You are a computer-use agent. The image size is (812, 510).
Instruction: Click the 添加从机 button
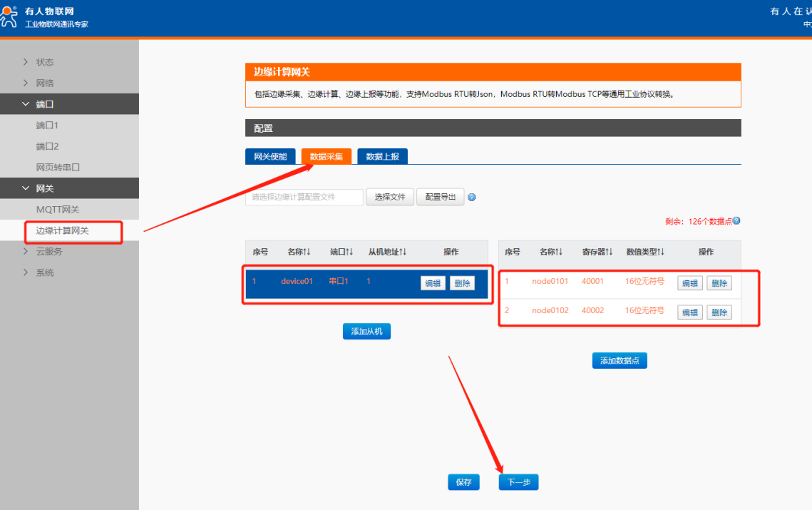pos(366,332)
